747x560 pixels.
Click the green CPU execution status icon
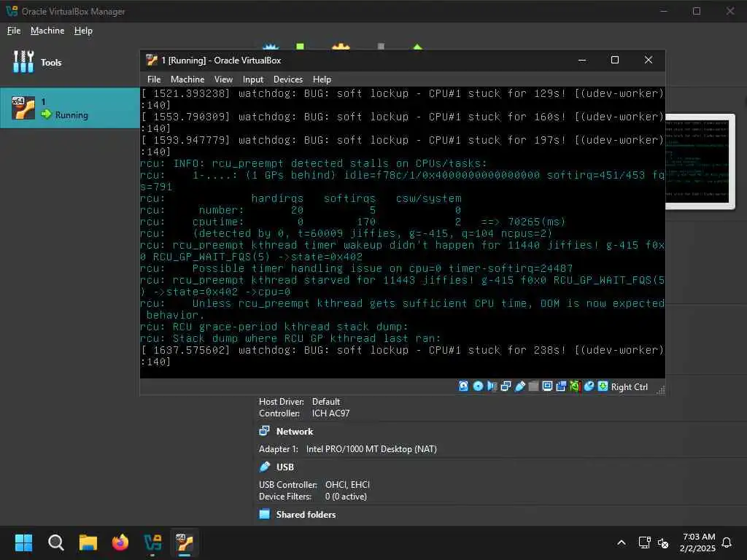[575, 386]
